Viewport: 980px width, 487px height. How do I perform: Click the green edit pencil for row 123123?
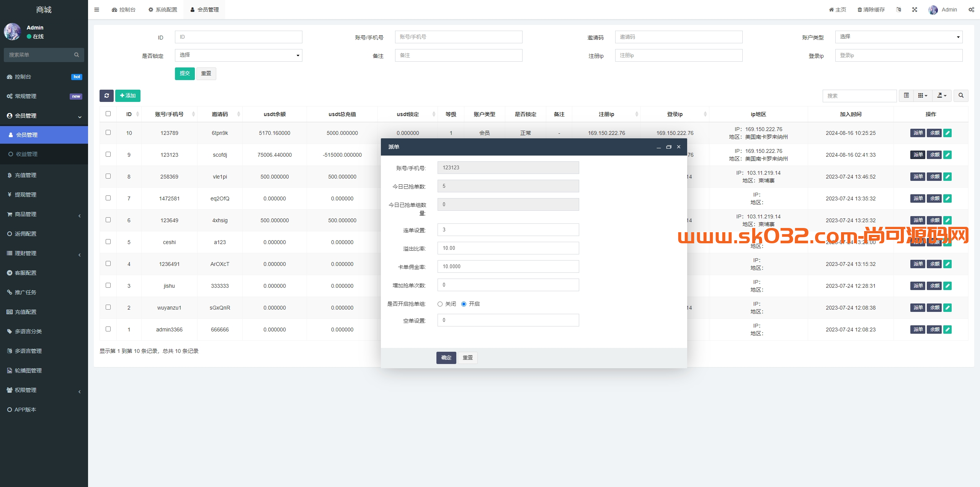(947, 155)
